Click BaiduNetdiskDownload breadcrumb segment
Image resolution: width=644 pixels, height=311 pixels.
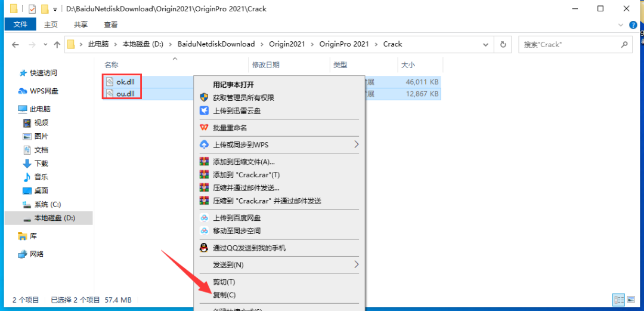216,44
